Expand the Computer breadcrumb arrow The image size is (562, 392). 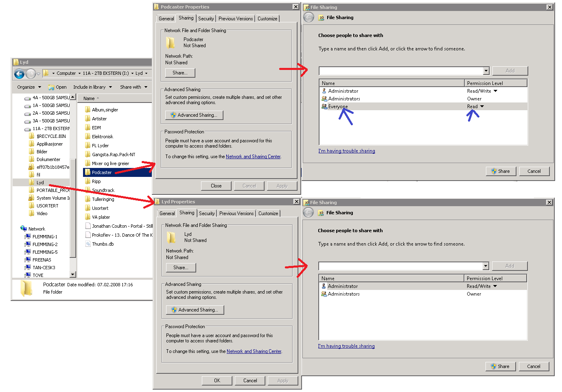pyautogui.click(x=79, y=74)
